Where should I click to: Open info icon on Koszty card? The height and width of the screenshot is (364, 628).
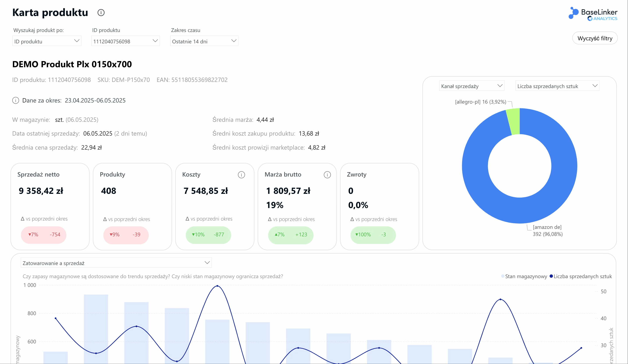point(241,175)
